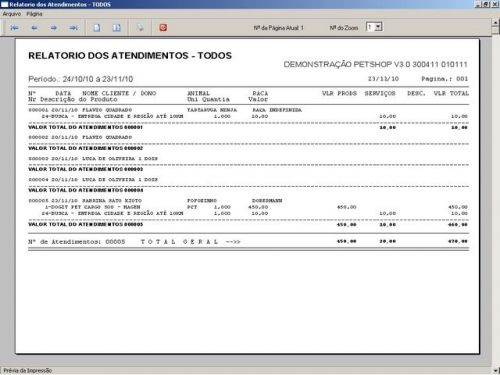Screen dimensions: 500x375
Task: Click 'Período.: 24/10/10 à 23/11/10' text
Action: tap(81, 79)
